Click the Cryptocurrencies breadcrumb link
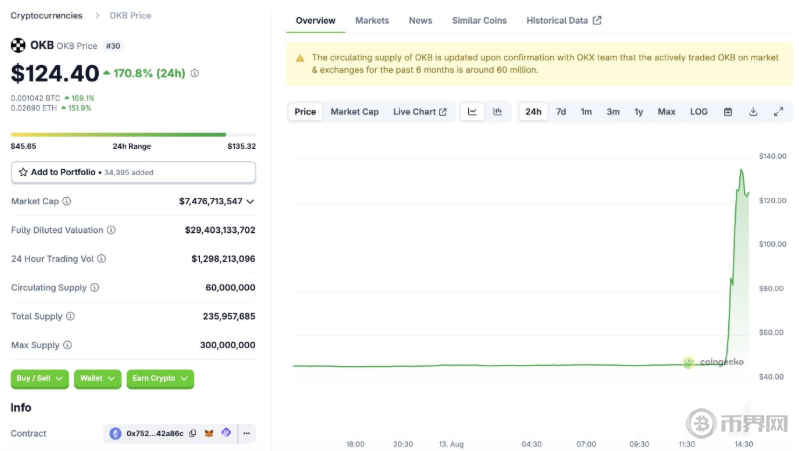The width and height of the screenshot is (799, 451). click(47, 16)
